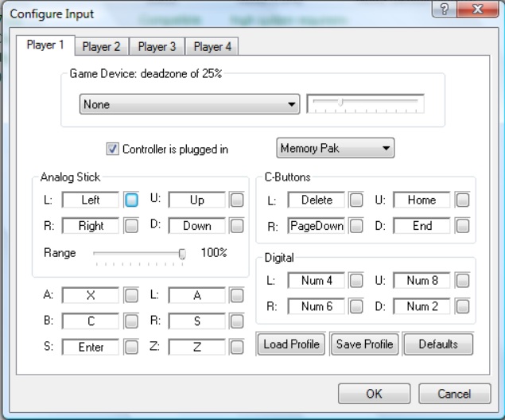
Task: Click the small button beside the Z key field
Action: click(236, 347)
